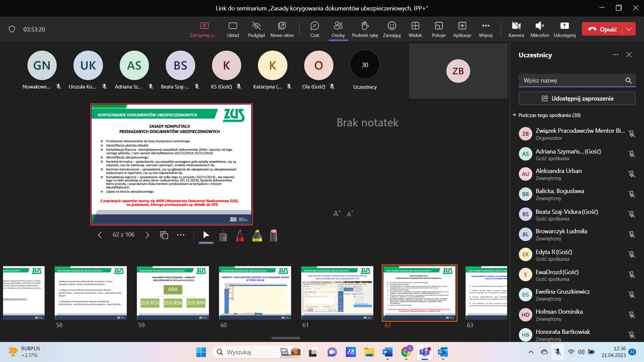Open the Układ layout option
The image size is (644, 362).
[x=233, y=29]
